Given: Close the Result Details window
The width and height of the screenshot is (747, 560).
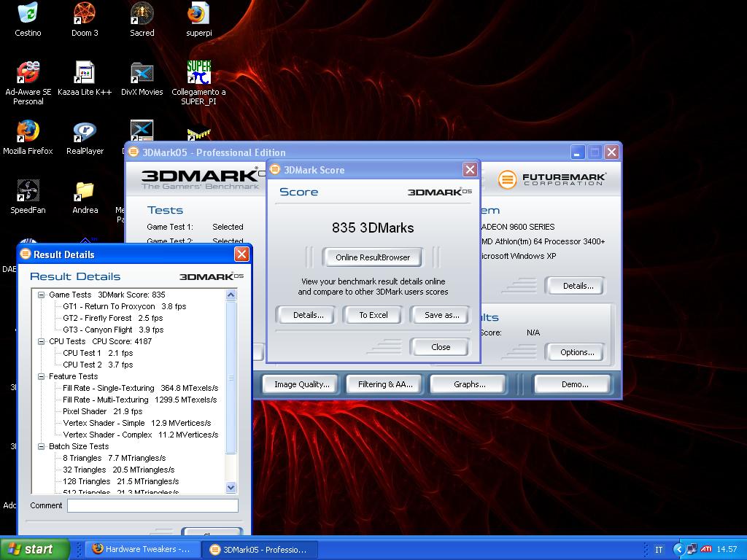Looking at the screenshot, I should [x=241, y=254].
